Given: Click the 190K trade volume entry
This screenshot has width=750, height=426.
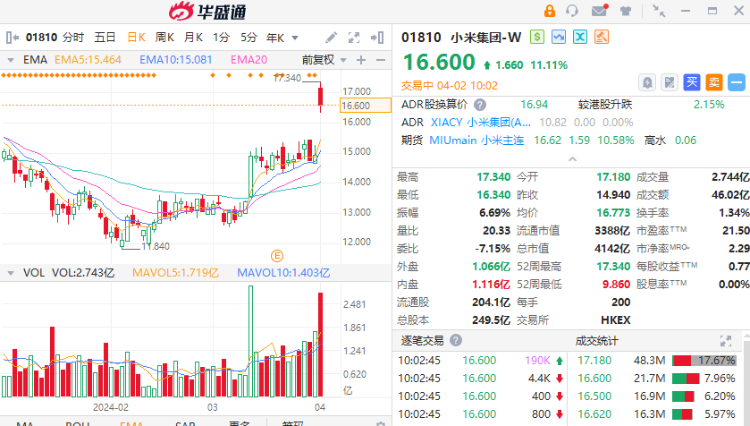Looking at the screenshot, I should pyautogui.click(x=537, y=360).
